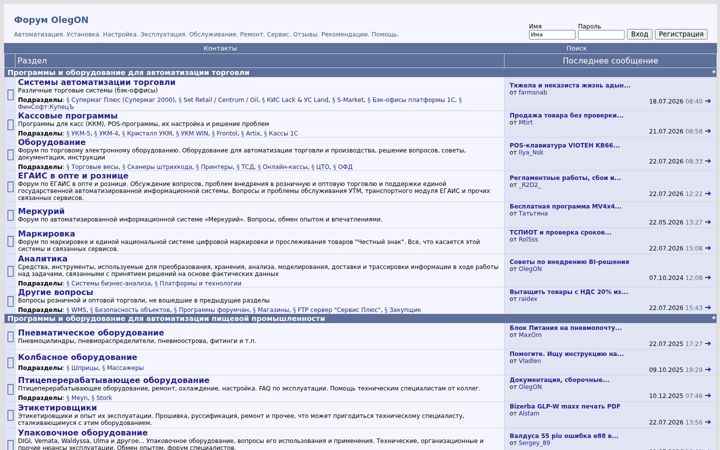The image size is (720, 450).
Task: Go to last post arrow at 22.07.2026 12:22
Action: tap(708, 194)
